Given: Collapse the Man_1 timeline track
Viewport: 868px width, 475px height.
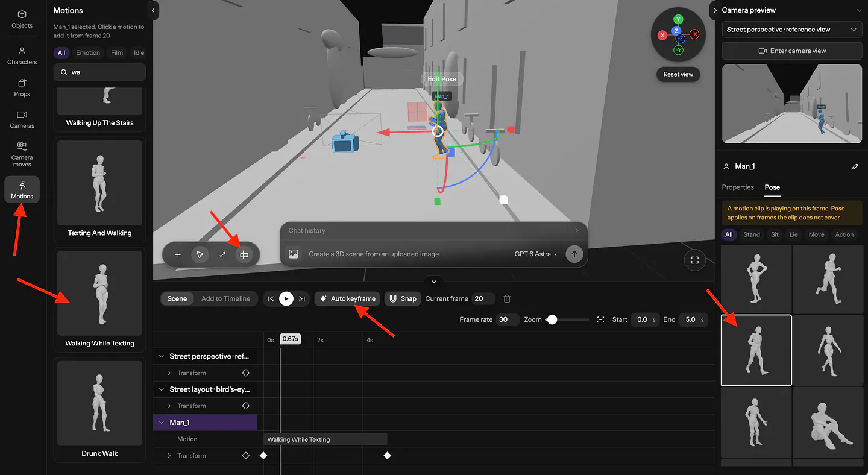Looking at the screenshot, I should pos(162,423).
